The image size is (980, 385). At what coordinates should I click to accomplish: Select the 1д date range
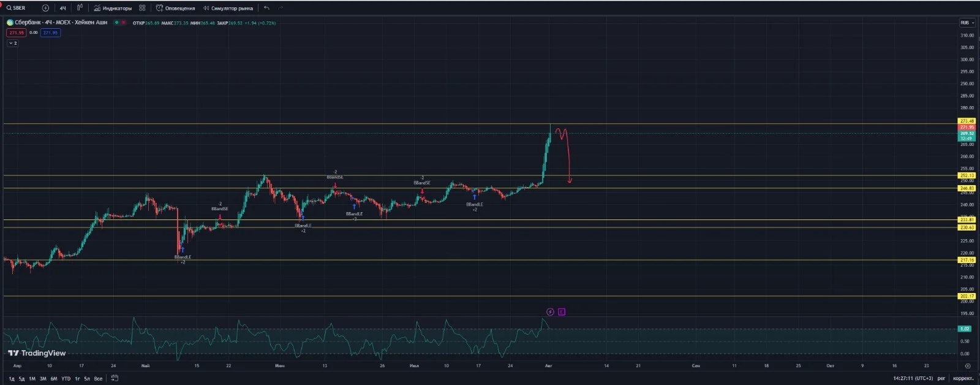(x=11, y=379)
